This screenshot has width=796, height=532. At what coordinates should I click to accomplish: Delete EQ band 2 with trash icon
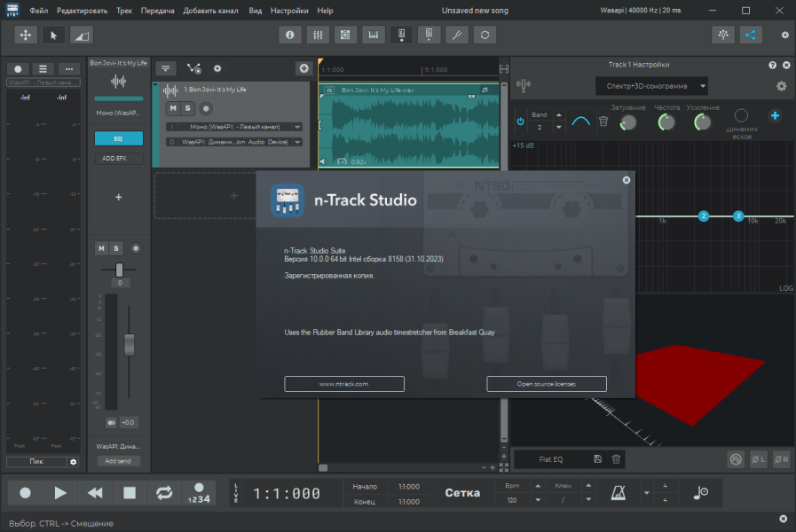(x=603, y=121)
